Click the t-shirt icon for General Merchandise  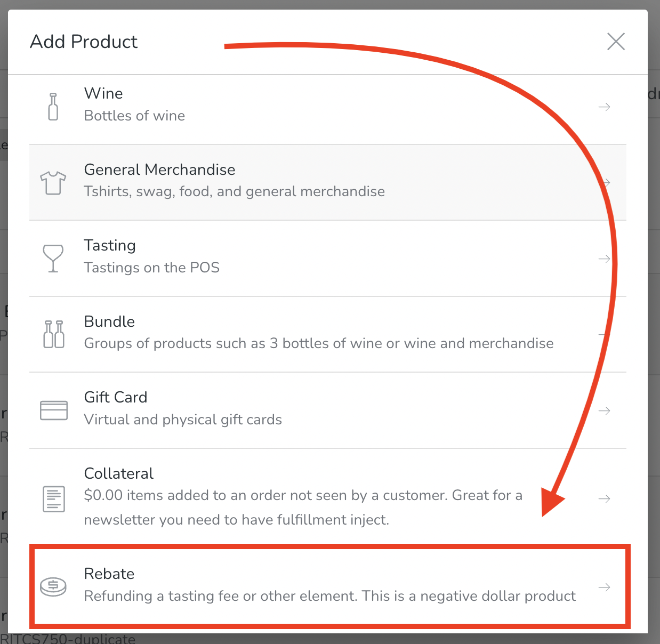(53, 182)
